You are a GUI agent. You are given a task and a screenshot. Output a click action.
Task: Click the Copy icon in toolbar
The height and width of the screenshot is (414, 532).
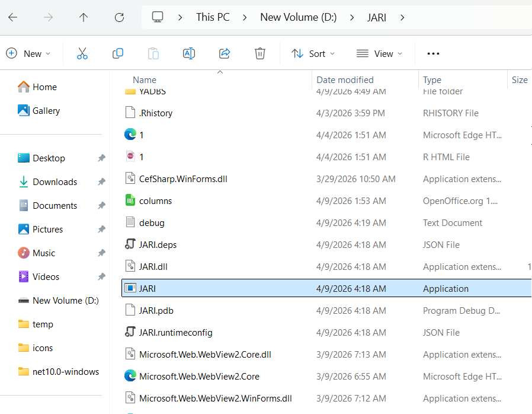[x=118, y=53]
